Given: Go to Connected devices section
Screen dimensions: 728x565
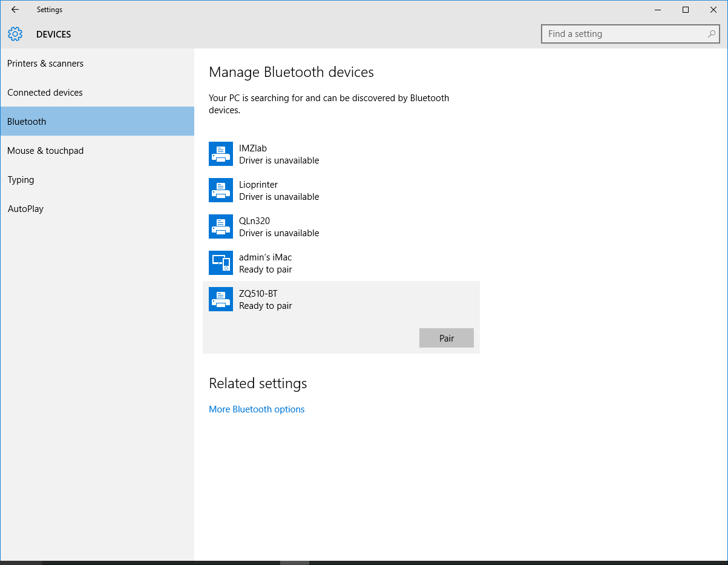Looking at the screenshot, I should point(45,93).
